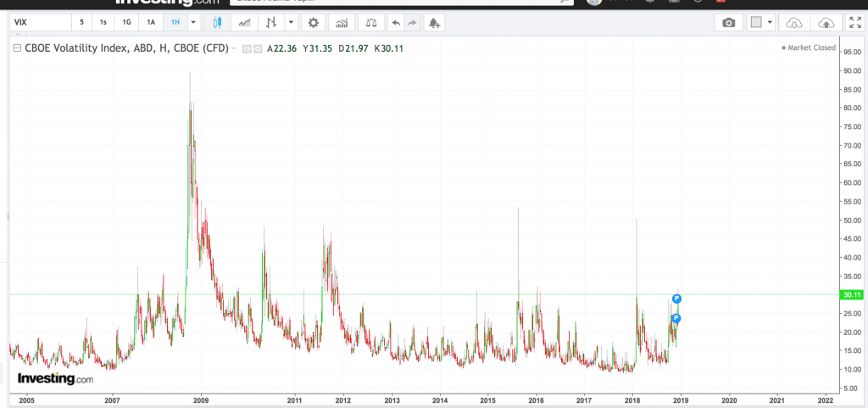This screenshot has height=408, width=868.
Task: Redo the chart action with forward arrow
Action: (412, 23)
